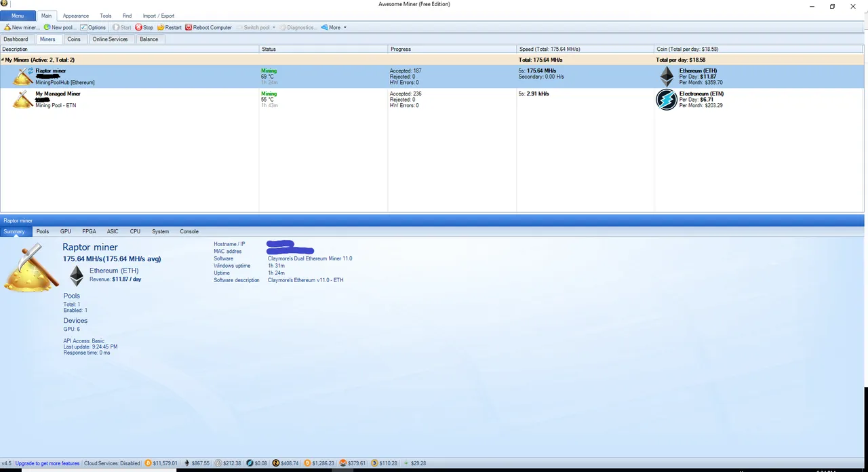Click the large gold pickaxe summary icon

pos(30,268)
